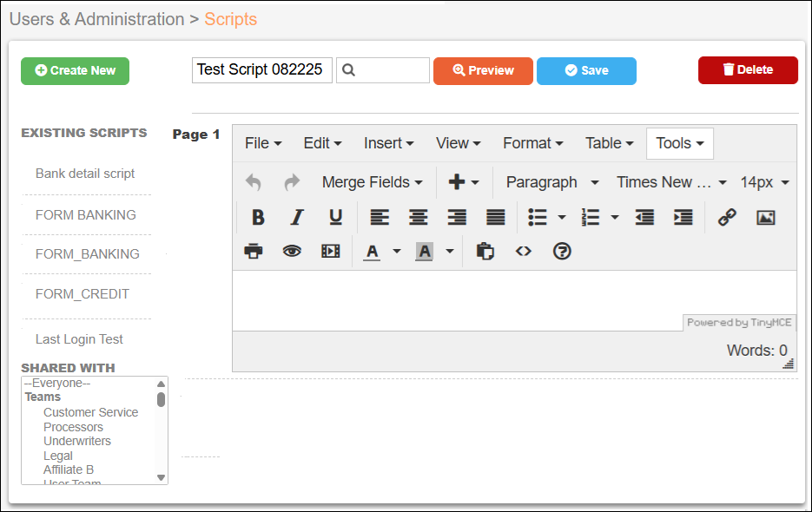Image resolution: width=812 pixels, height=512 pixels.
Task: Decrease the indent
Action: pos(644,218)
